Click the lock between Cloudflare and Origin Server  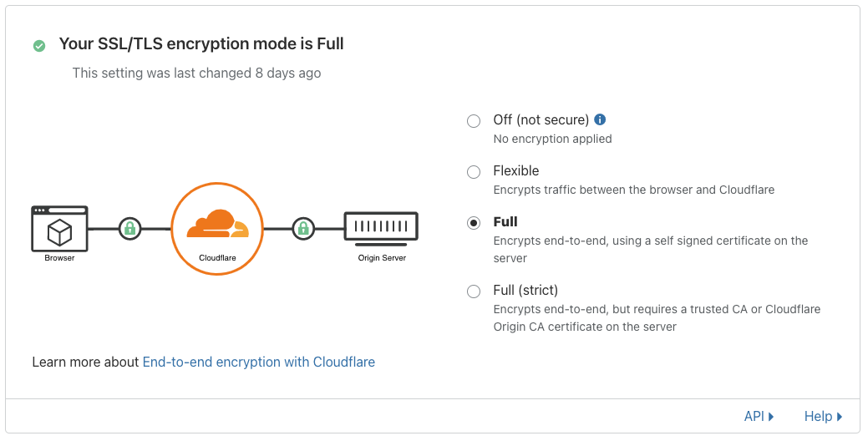[303, 228]
